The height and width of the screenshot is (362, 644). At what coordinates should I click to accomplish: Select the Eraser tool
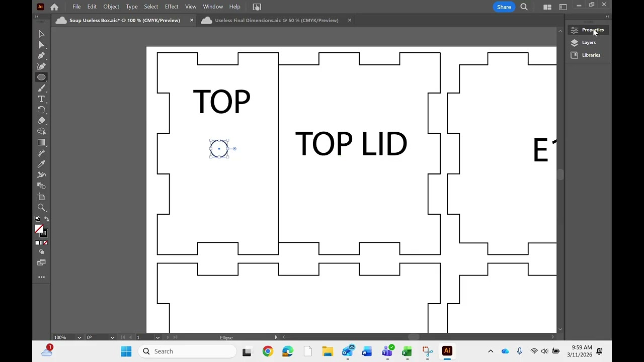coord(41,121)
